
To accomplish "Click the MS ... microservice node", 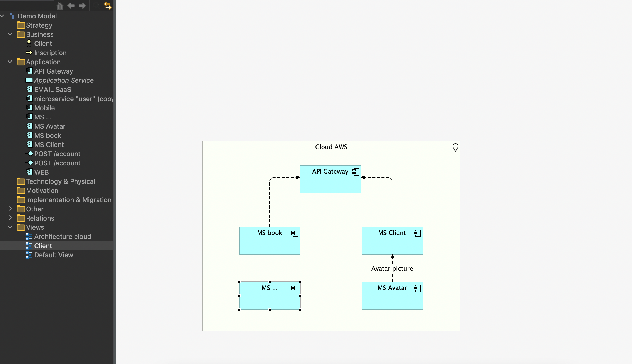I will [269, 295].
